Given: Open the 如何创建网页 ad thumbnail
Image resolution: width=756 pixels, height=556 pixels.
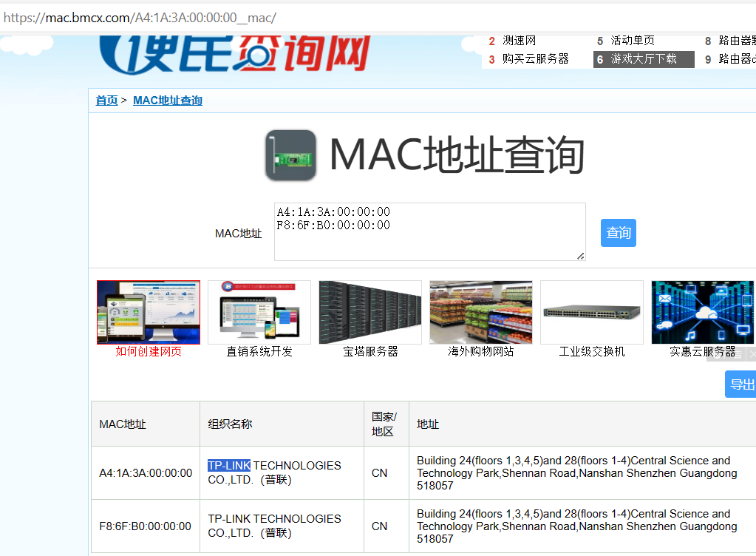Looking at the screenshot, I should (x=149, y=313).
